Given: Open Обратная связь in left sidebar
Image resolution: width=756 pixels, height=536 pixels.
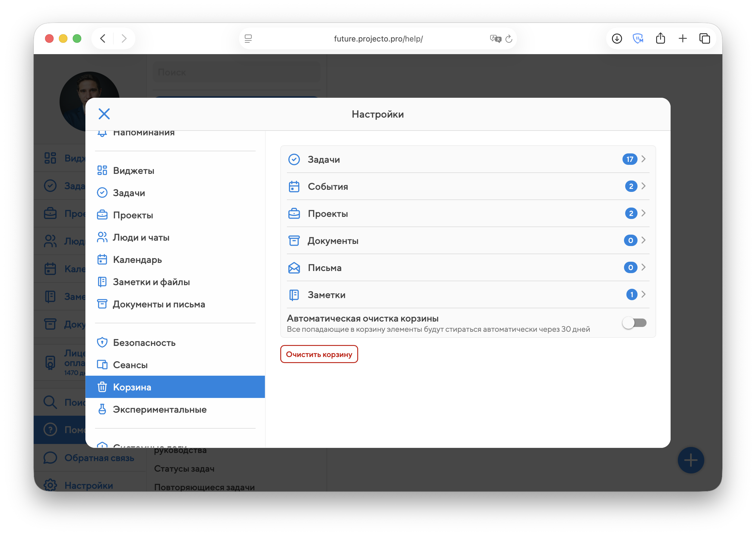Looking at the screenshot, I should tap(99, 458).
